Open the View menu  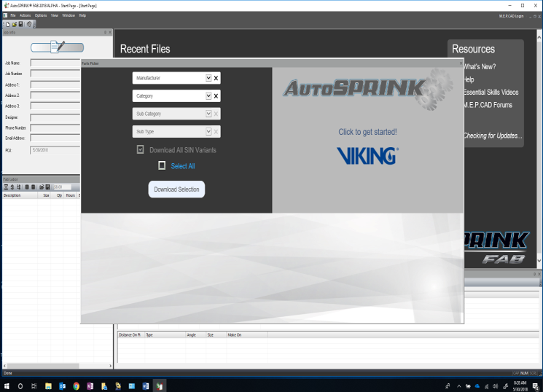(55, 15)
